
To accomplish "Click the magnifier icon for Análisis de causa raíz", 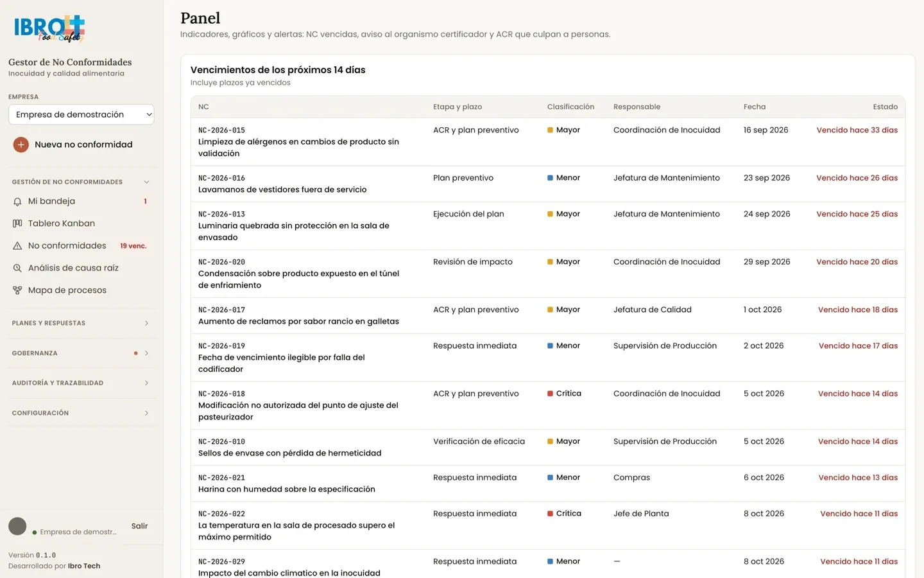I will coord(17,268).
